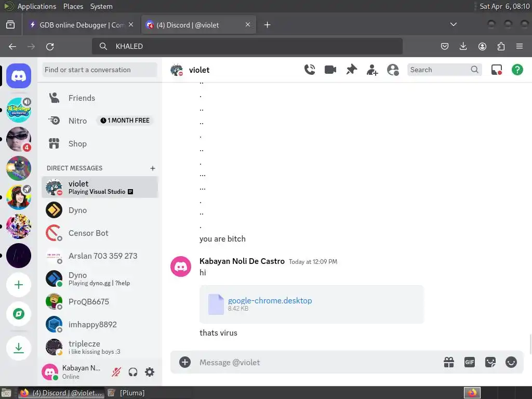This screenshot has width=532, height=399.
Task: Download google-chrome.desktop attachment
Action: point(270,301)
